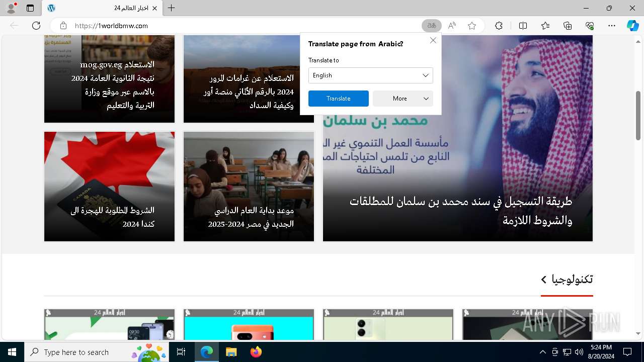The width and height of the screenshot is (644, 362).
Task: Open the Windows Start menu
Action: pos(12,352)
